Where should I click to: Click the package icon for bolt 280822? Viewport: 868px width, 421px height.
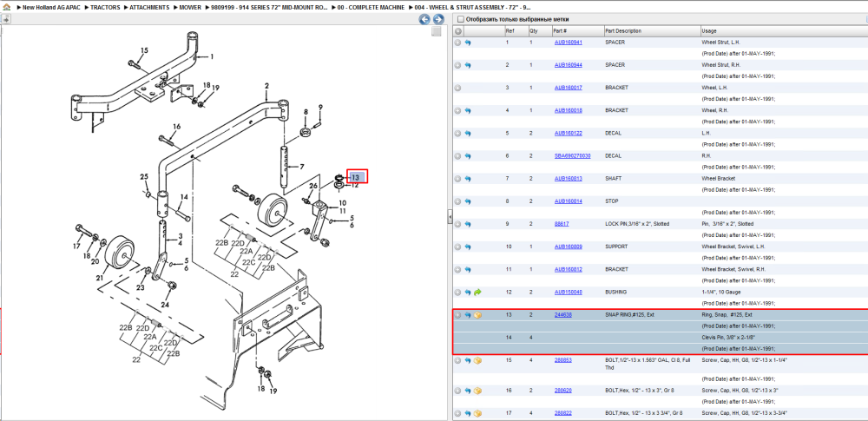tap(477, 414)
